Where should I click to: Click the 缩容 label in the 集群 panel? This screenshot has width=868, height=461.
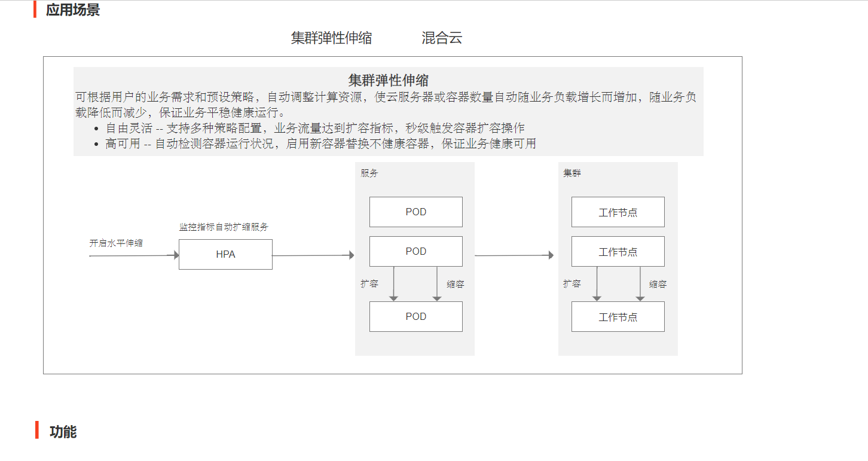[658, 285]
